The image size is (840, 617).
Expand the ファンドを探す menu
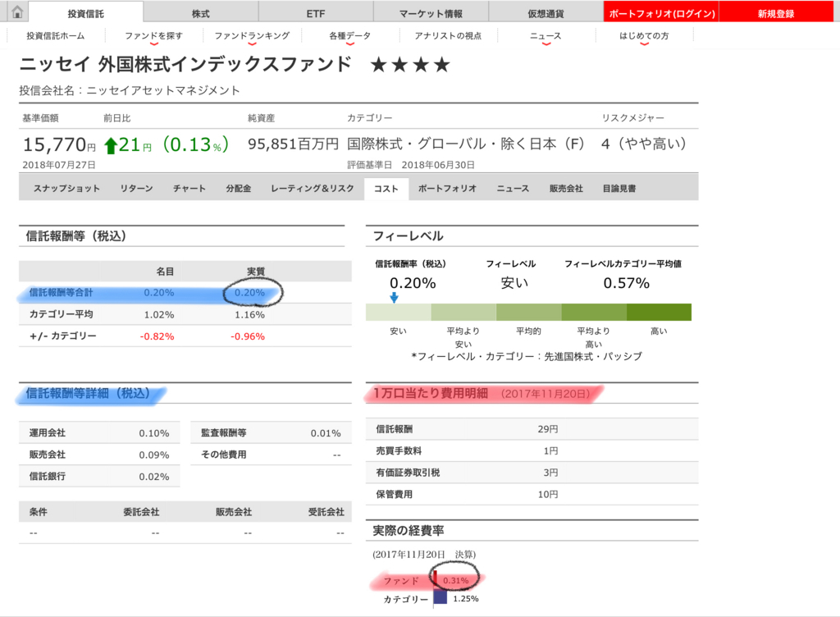coord(153,36)
